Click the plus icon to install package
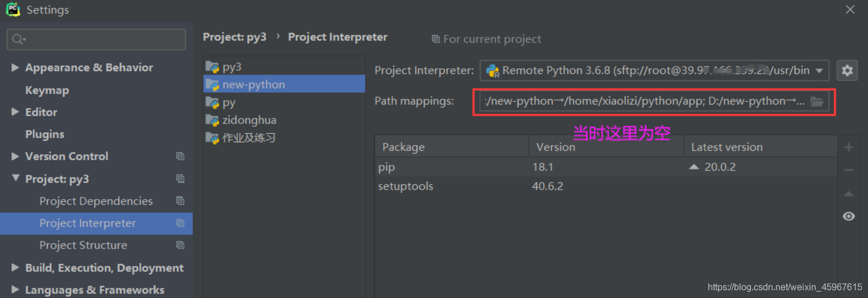The image size is (868, 298). [x=849, y=147]
